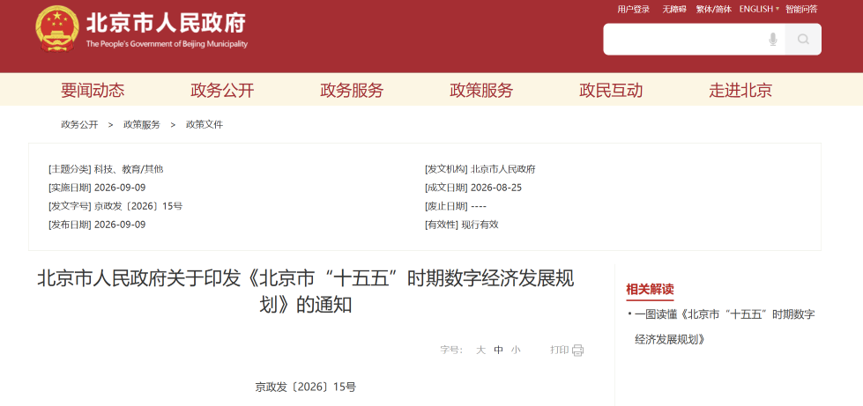Select small font size 小
The width and height of the screenshot is (863, 406).
tap(515, 350)
